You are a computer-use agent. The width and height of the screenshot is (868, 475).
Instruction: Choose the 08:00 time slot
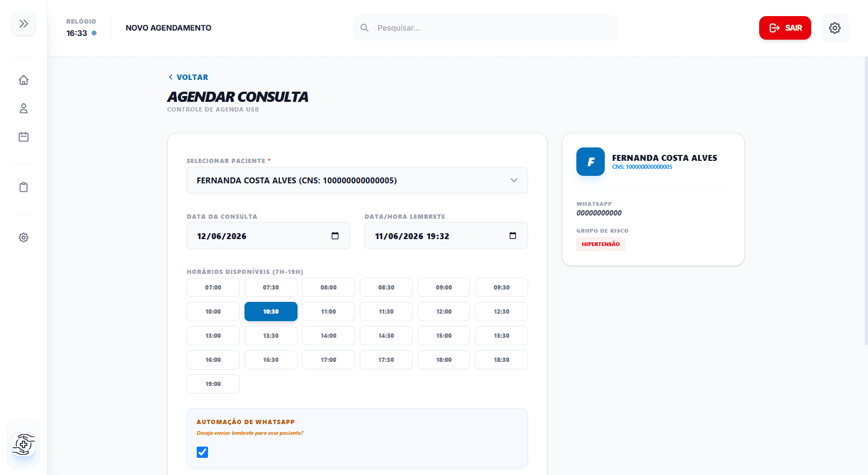coord(329,287)
